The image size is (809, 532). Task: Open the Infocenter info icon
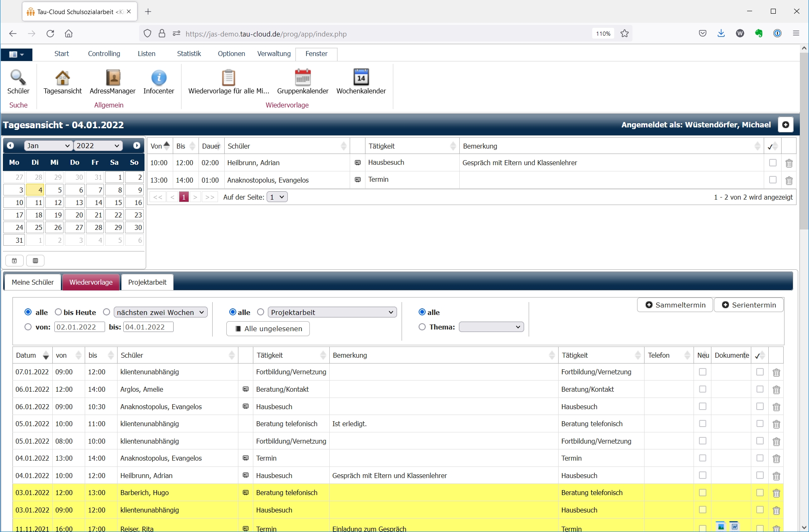point(159,78)
